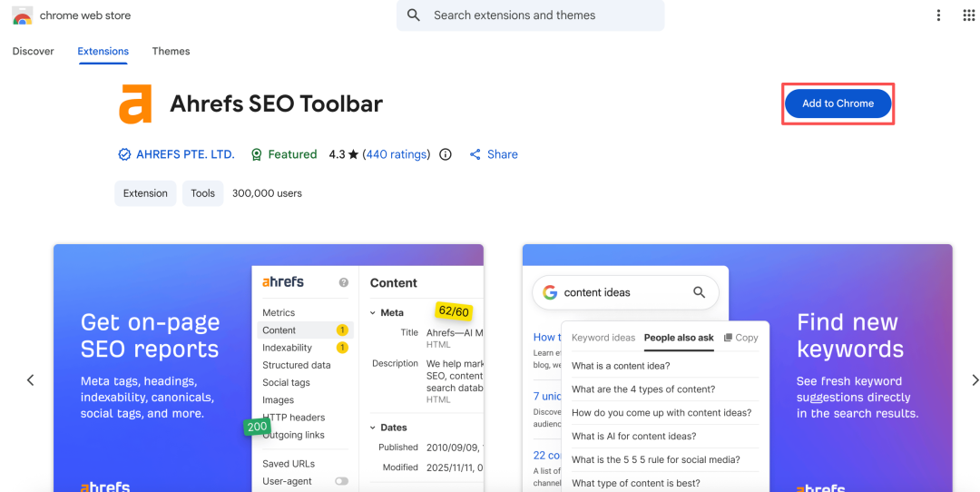This screenshot has width=980, height=492.
Task: Show the previous screenshot slide
Action: (x=30, y=380)
